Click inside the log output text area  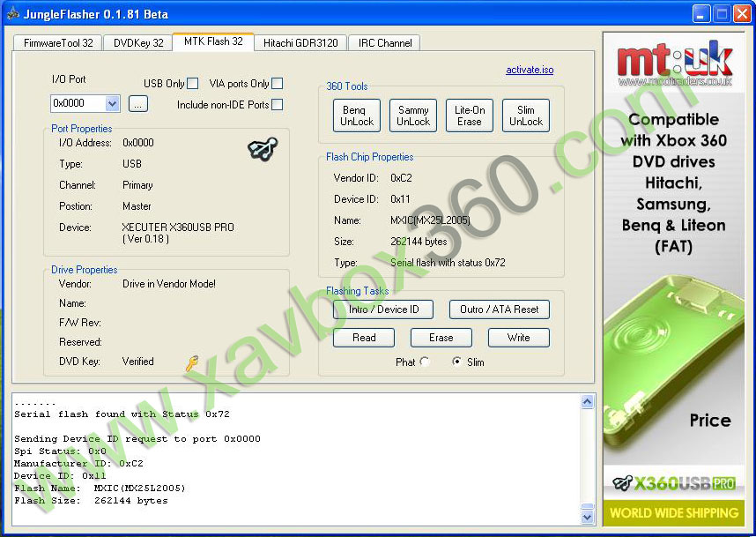tap(297, 459)
